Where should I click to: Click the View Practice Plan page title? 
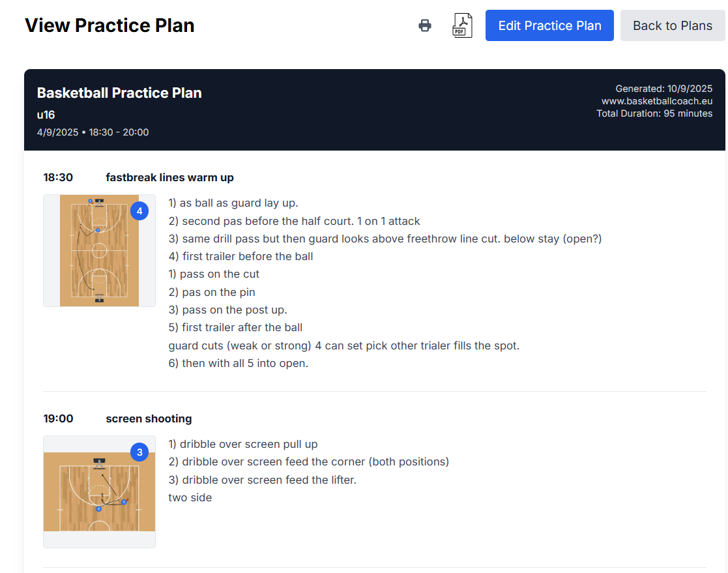[x=109, y=25]
